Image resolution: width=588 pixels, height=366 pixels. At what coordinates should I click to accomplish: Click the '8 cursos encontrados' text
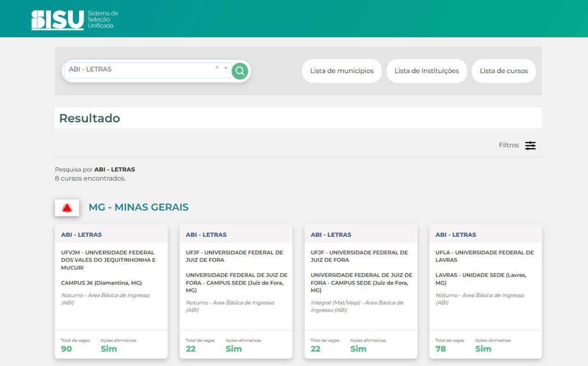click(x=90, y=178)
